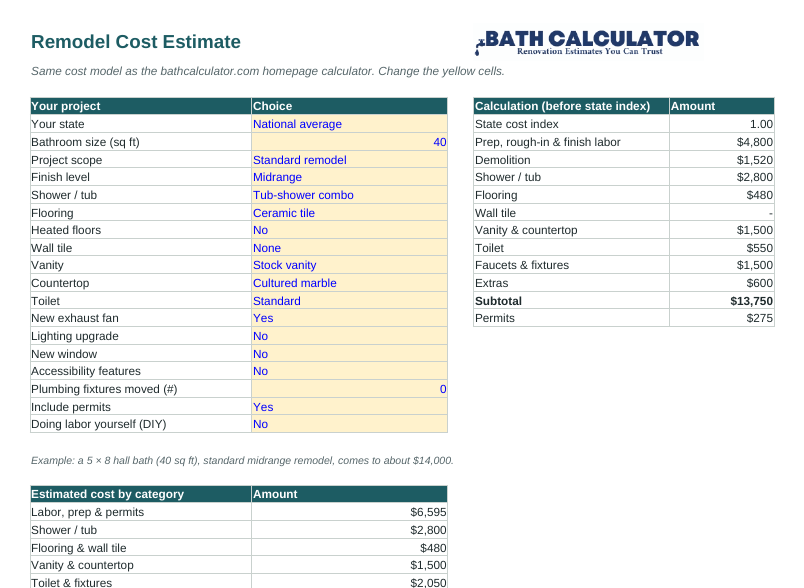804x588 pixels.
Task: Select the 'Midrange' finish level cell
Action: pos(349,177)
